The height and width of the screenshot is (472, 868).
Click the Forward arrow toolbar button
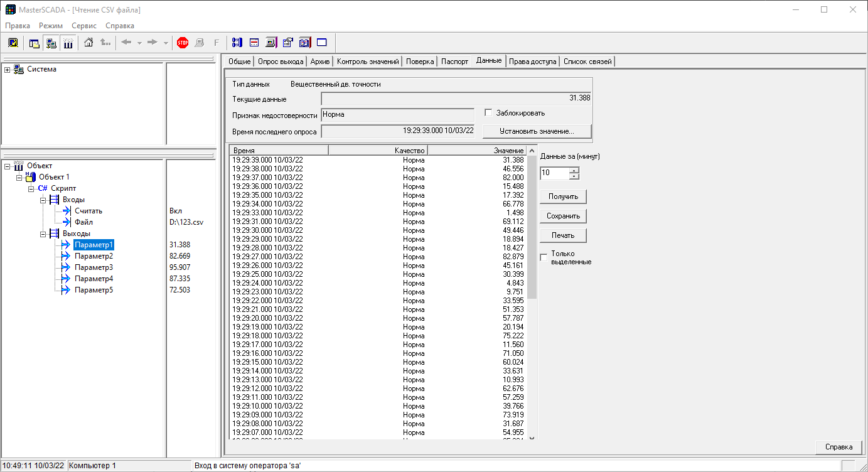click(x=152, y=43)
